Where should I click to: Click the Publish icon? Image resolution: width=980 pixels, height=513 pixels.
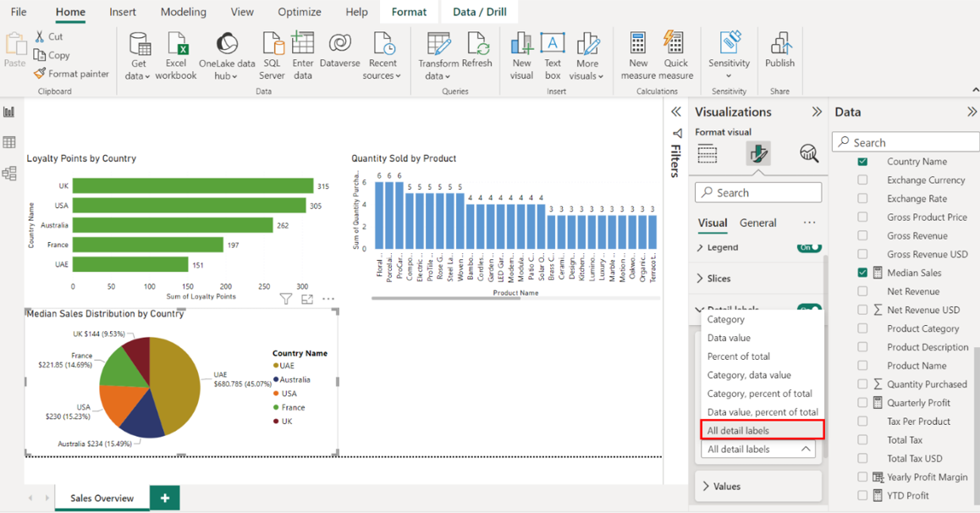[x=779, y=44]
